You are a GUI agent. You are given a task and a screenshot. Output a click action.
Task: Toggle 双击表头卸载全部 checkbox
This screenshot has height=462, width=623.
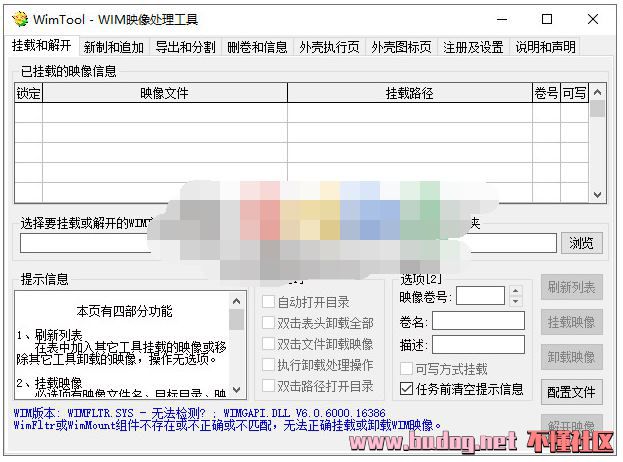(268, 323)
